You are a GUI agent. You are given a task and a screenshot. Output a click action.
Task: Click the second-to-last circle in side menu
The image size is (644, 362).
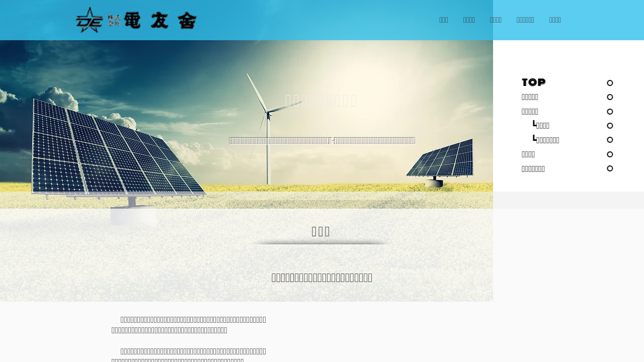(x=610, y=154)
